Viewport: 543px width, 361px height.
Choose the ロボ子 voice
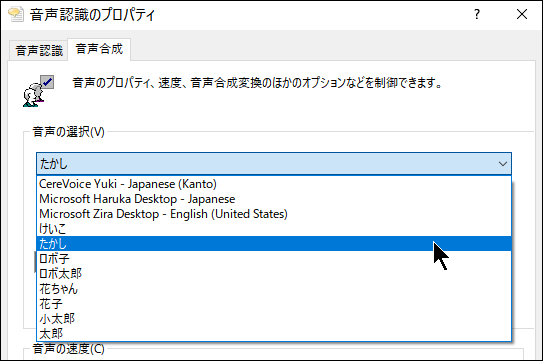coord(274,258)
